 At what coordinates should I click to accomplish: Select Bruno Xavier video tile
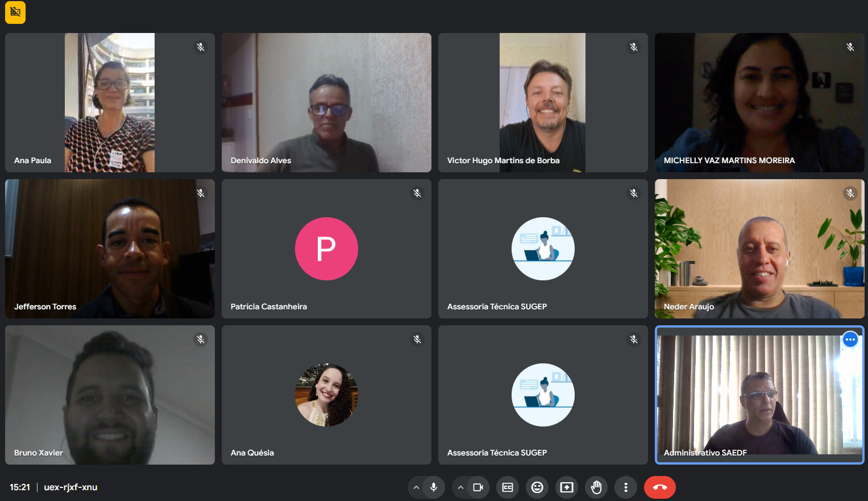pos(110,395)
